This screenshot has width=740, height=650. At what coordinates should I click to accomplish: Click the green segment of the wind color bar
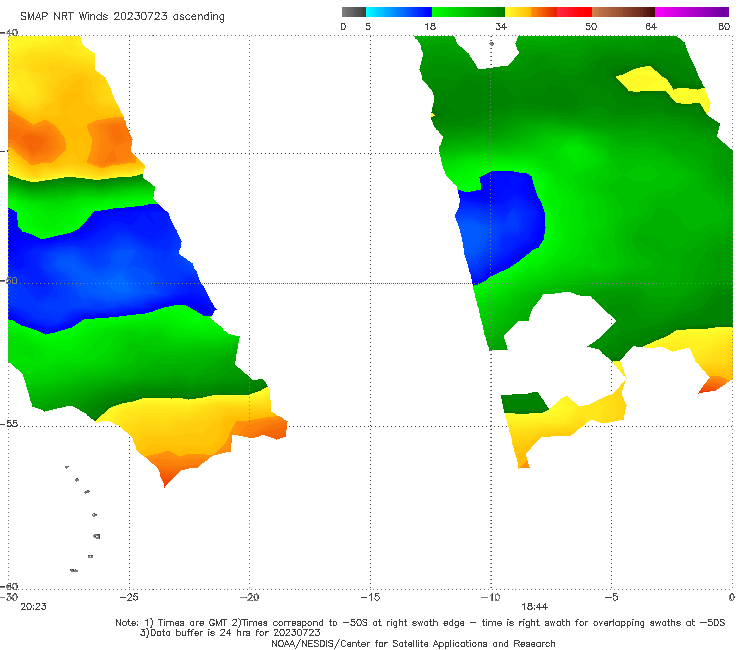click(x=468, y=12)
